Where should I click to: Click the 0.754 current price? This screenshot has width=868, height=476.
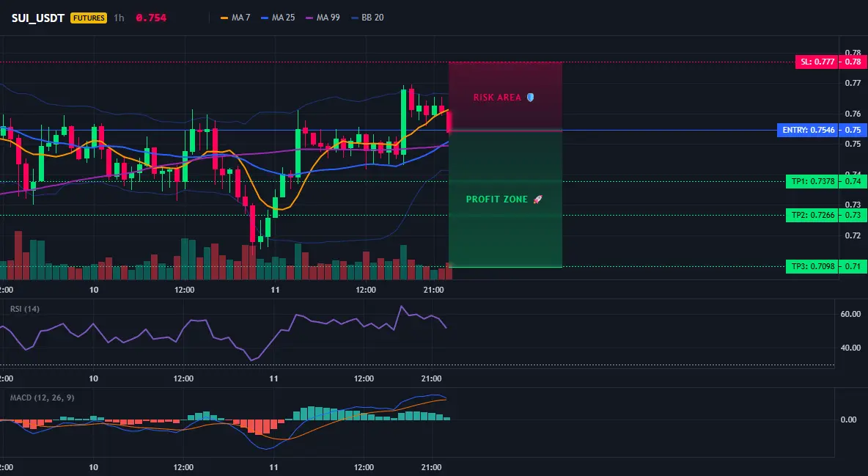(151, 18)
